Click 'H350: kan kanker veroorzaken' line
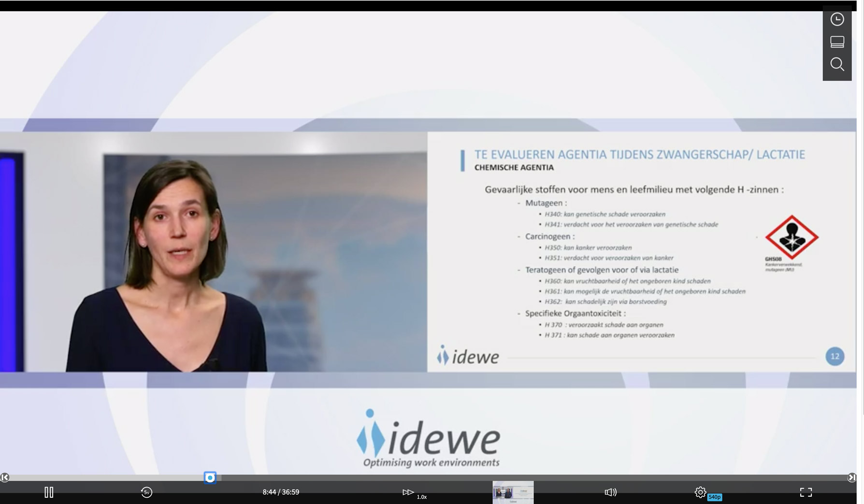Image resolution: width=864 pixels, height=504 pixels. (x=588, y=247)
